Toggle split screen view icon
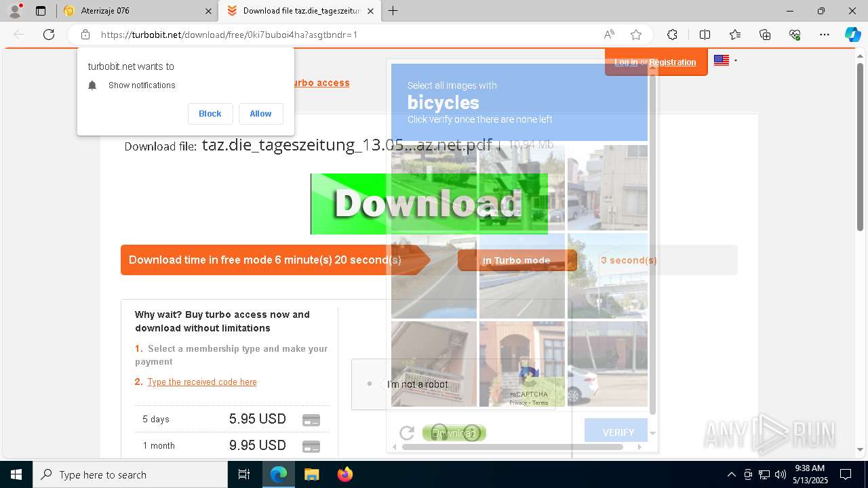Screen dimensions: 868x488 (705, 35)
